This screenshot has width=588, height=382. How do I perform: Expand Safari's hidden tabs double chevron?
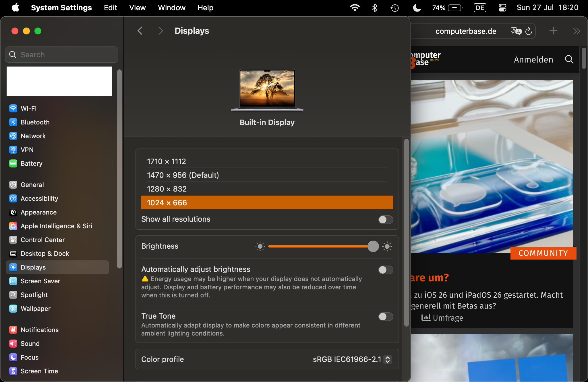(577, 31)
